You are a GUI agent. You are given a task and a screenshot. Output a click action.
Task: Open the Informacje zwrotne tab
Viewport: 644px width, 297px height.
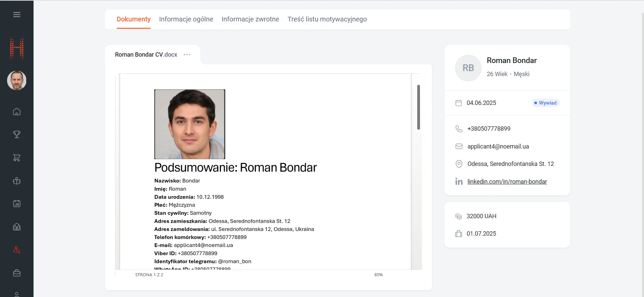[x=250, y=19]
